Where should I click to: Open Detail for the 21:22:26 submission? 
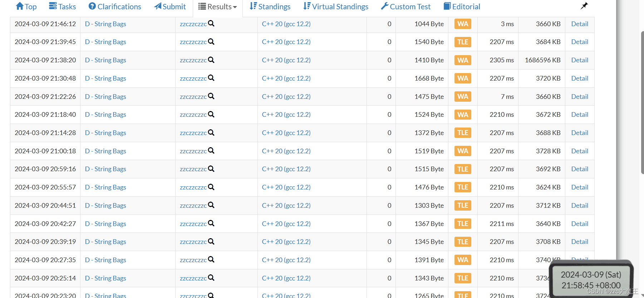[580, 96]
